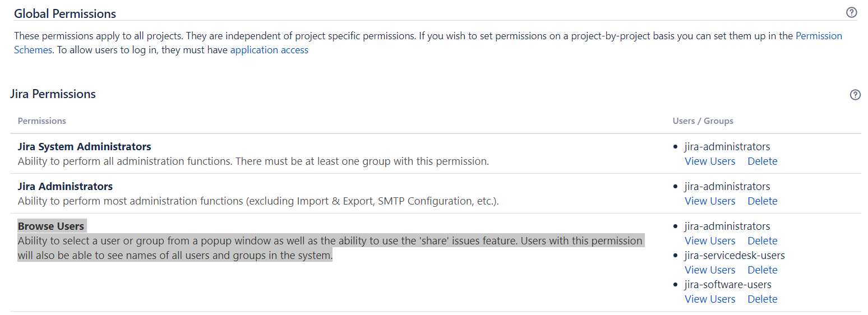Click the Jira System Administrators permission title
Image resolution: width=868 pixels, height=315 pixels.
(84, 147)
